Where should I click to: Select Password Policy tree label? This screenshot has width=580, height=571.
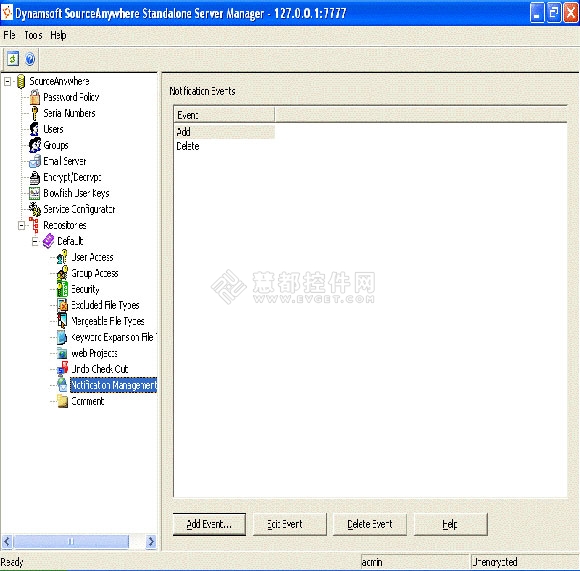(71, 97)
